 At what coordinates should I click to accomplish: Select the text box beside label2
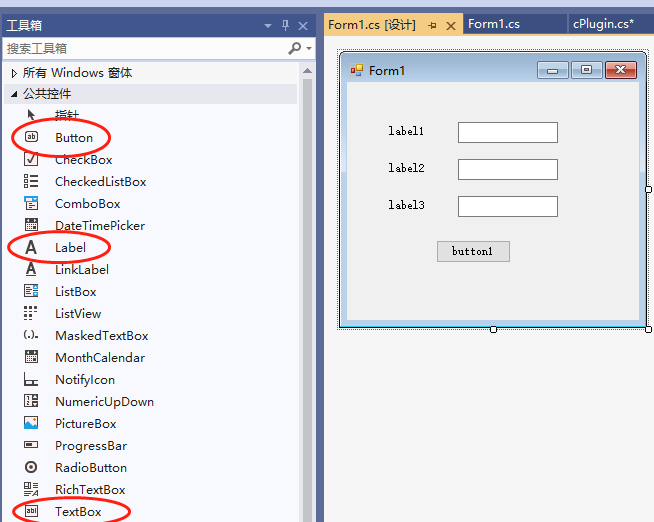[x=508, y=169]
